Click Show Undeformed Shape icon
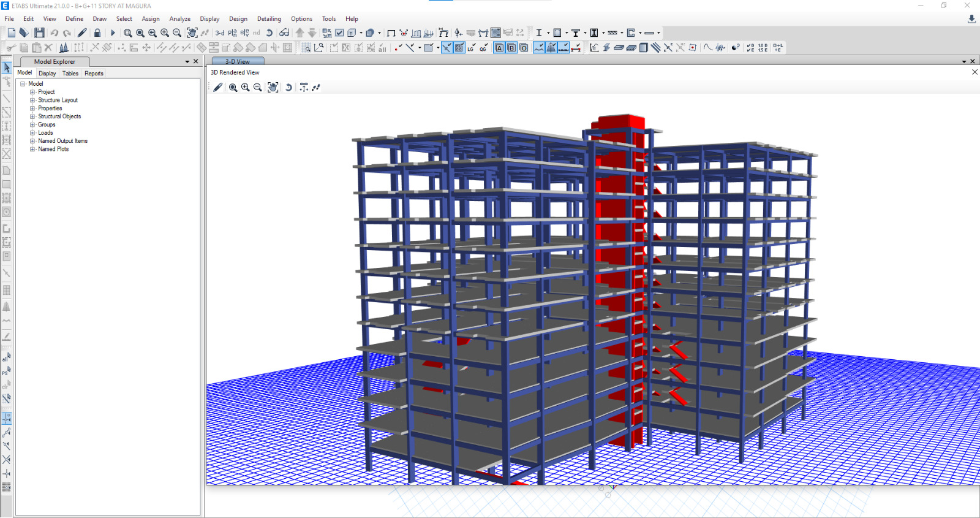The image size is (980, 518). (391, 33)
